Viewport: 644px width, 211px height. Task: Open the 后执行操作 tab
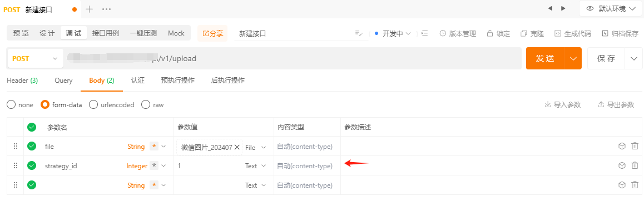coord(228,81)
